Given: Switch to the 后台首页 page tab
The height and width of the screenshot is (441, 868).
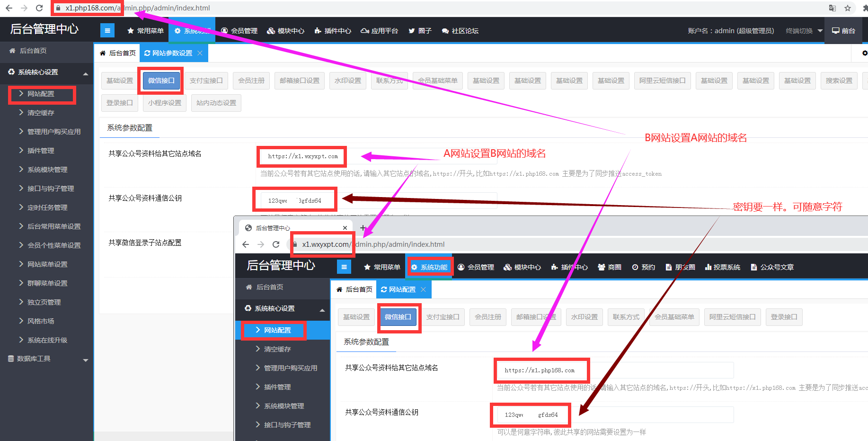Looking at the screenshot, I should [x=118, y=53].
